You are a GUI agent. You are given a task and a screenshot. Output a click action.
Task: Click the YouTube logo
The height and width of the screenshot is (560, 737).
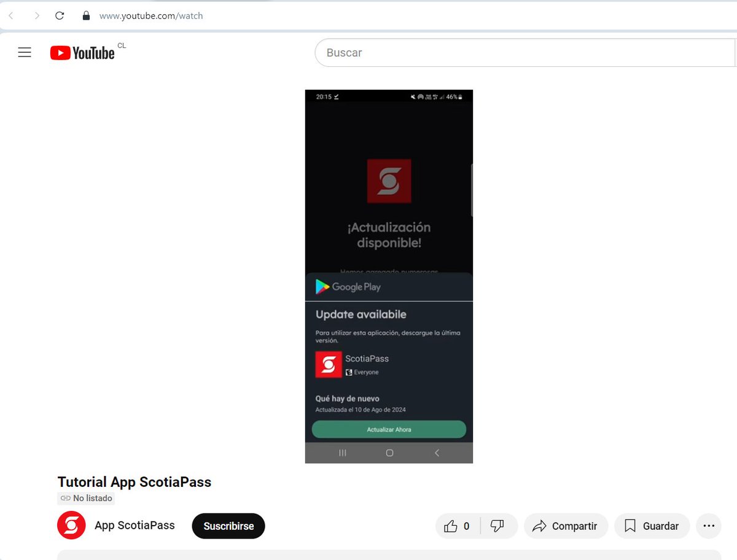82,53
